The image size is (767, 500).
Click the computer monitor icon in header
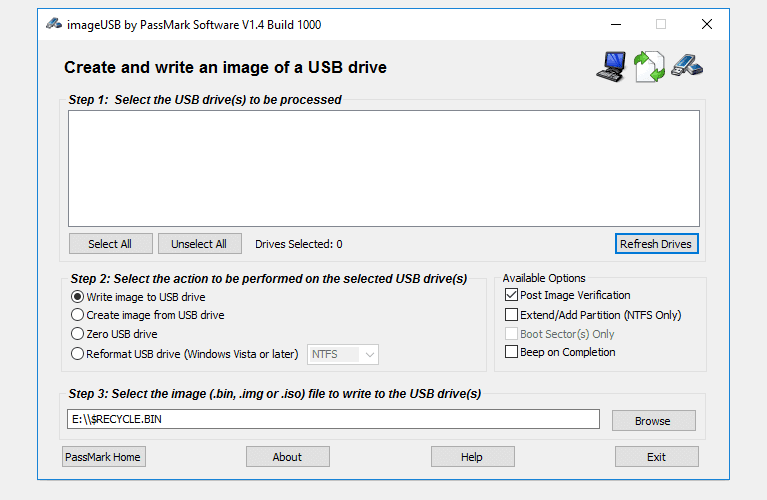[611, 66]
